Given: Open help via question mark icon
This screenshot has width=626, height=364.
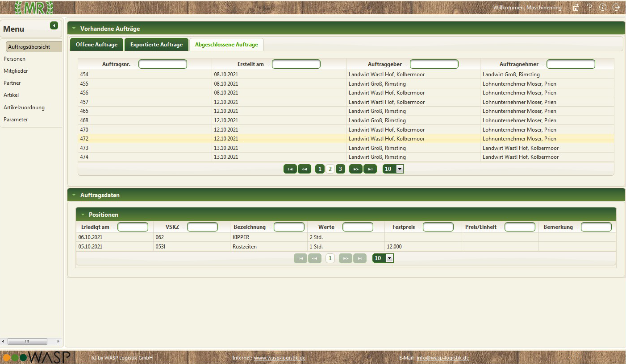Looking at the screenshot, I should (589, 8).
